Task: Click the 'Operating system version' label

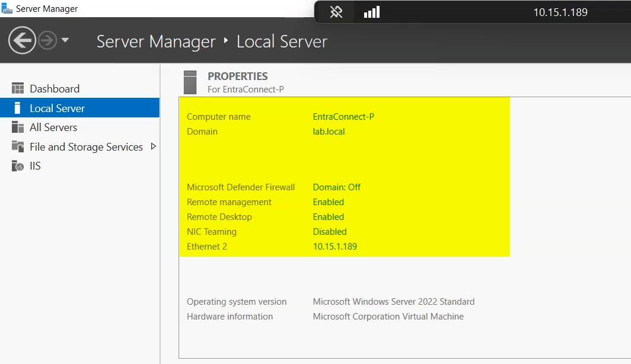Action: click(x=237, y=302)
